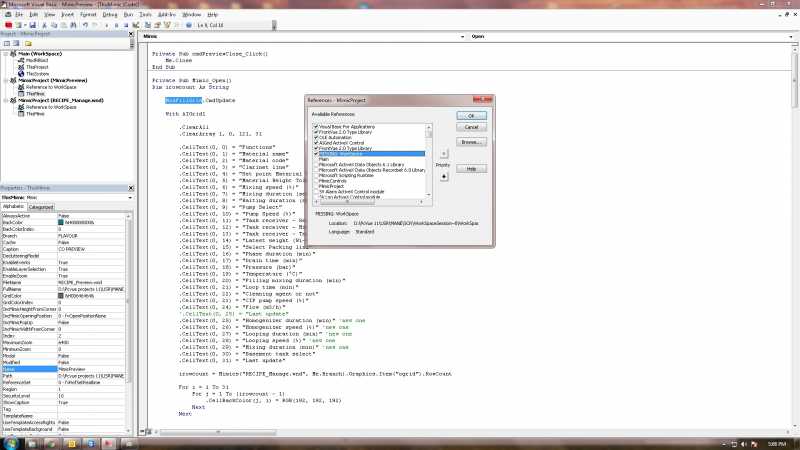Image resolution: width=800 pixels, height=450 pixels.
Task: Click Browse... in References dialog
Action: point(471,142)
